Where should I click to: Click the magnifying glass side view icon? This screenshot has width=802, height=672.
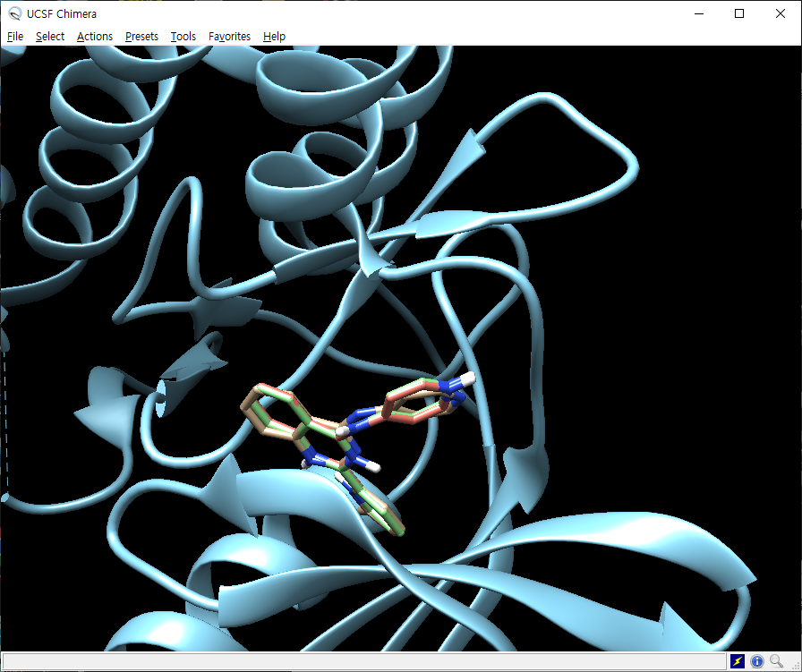(x=776, y=661)
